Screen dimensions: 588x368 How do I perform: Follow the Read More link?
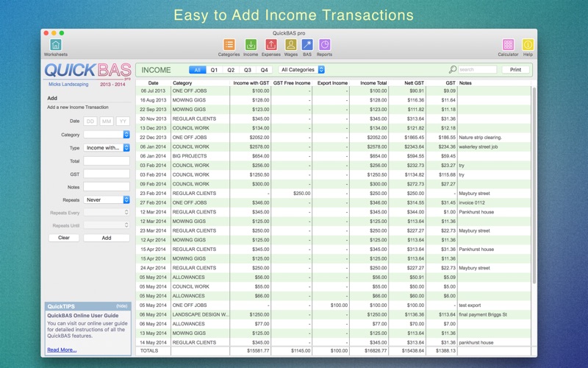click(62, 350)
